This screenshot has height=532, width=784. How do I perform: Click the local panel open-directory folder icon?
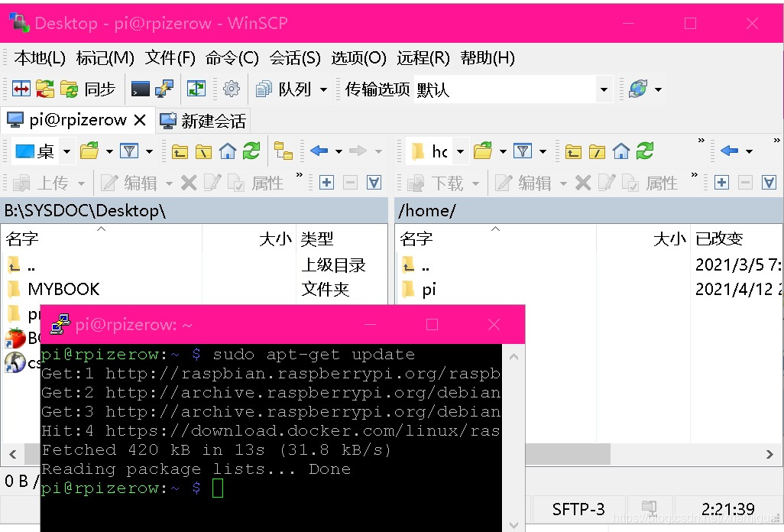89,151
